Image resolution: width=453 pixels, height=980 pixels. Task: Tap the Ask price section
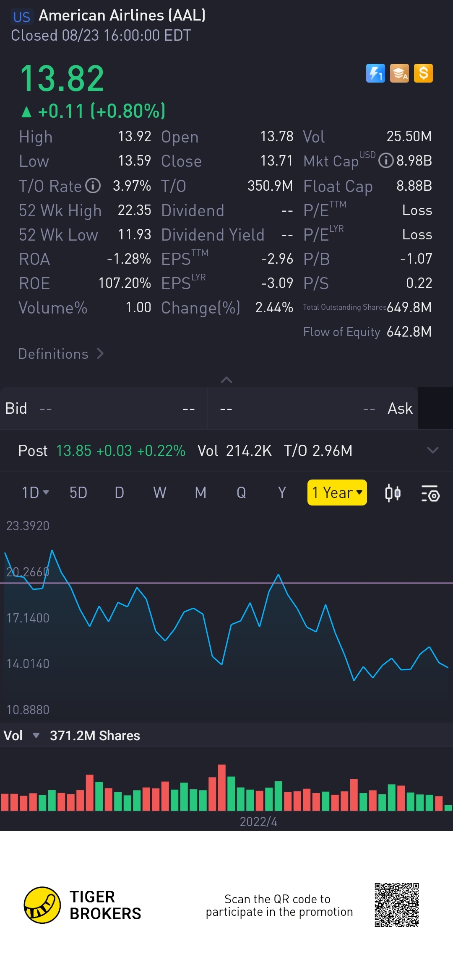(x=312, y=408)
